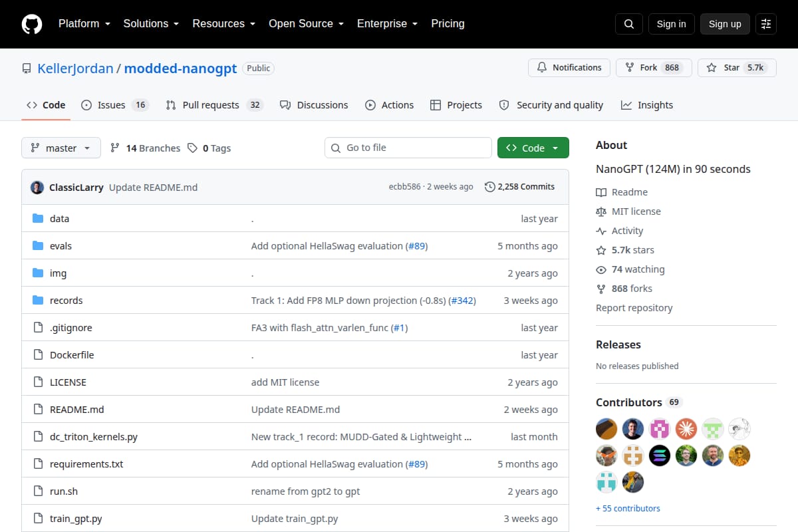Open the Insights tab
798x532 pixels.
pyautogui.click(x=647, y=105)
